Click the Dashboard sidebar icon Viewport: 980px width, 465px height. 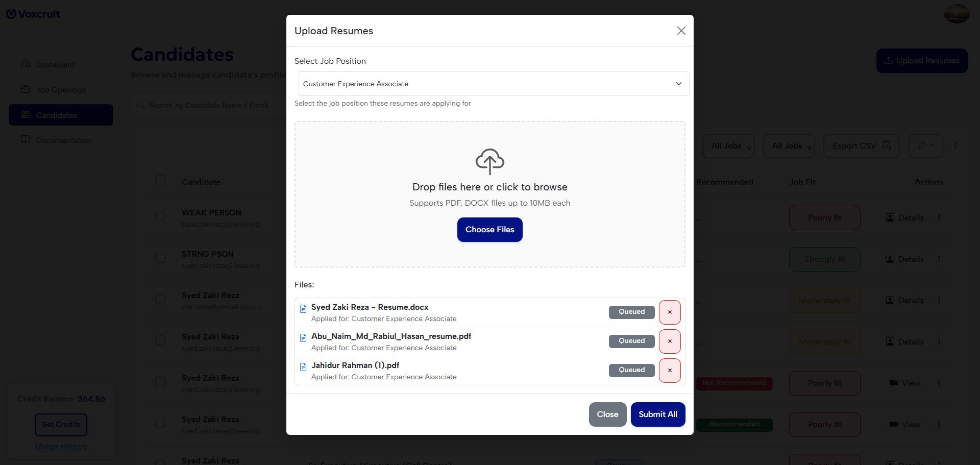26,64
